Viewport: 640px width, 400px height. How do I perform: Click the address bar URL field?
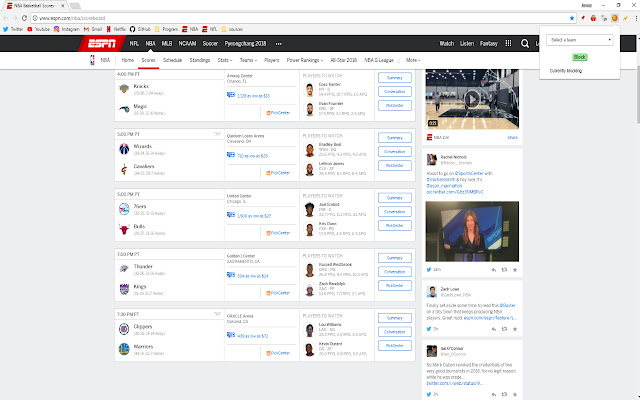[300, 18]
